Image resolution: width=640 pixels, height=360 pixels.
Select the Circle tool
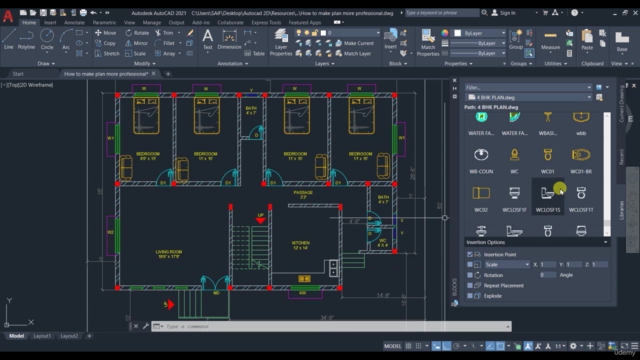click(x=47, y=39)
